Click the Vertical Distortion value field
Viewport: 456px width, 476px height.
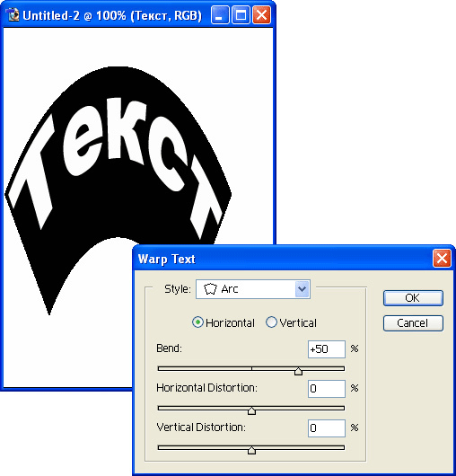pos(327,428)
